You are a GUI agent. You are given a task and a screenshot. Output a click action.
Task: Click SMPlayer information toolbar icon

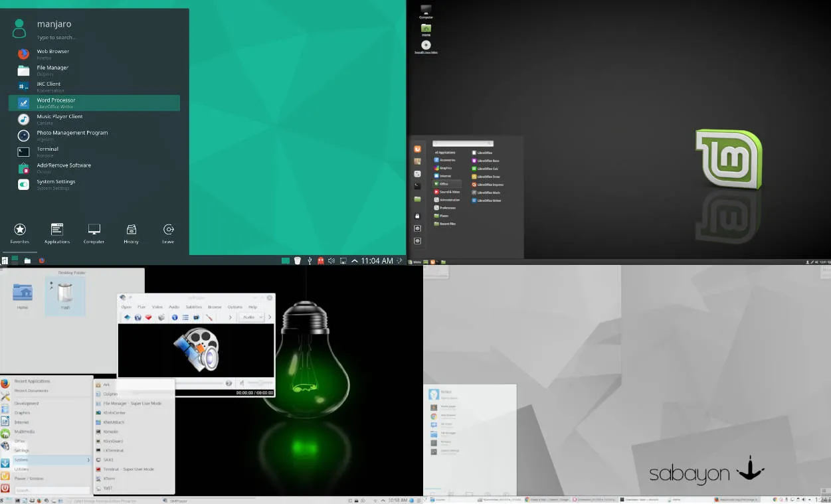pyautogui.click(x=175, y=317)
